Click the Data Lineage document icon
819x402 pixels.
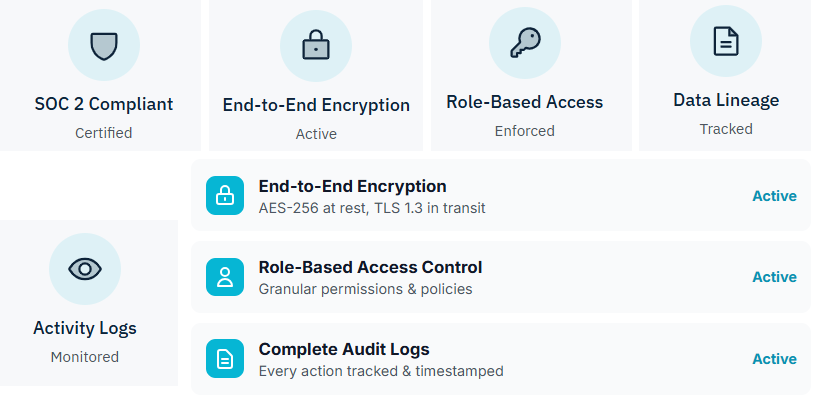coord(726,41)
